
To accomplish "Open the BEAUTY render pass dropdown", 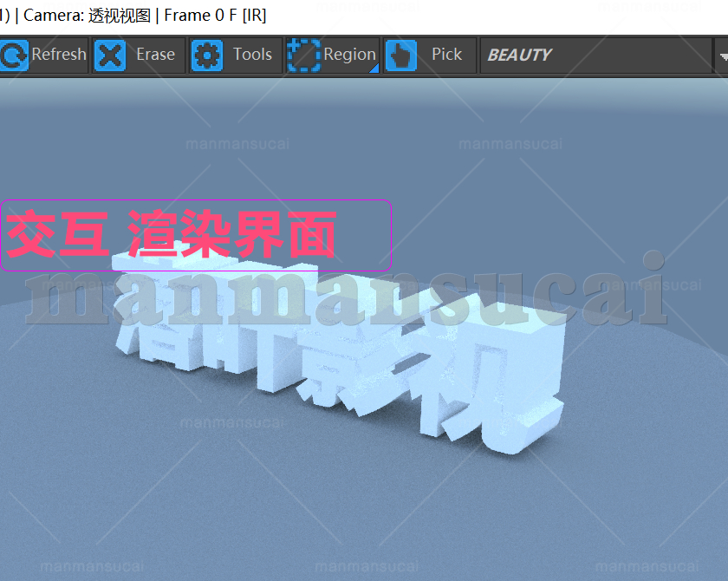I will coord(595,55).
